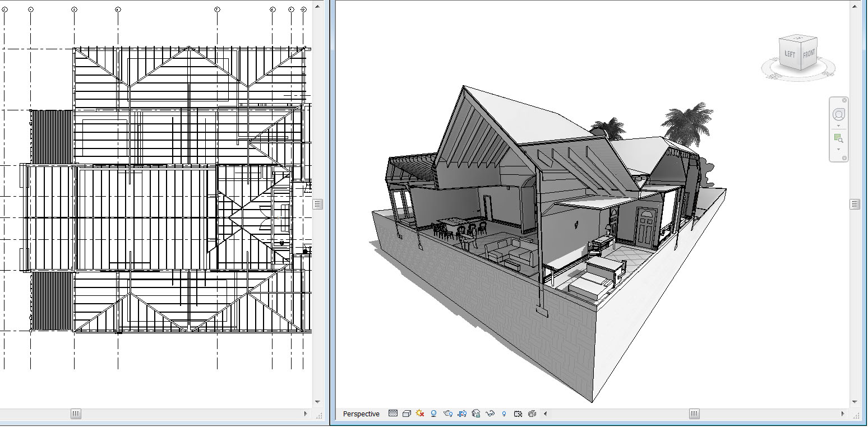Click the LEFT face of the ViewCube
868x427 pixels.
coord(789,54)
